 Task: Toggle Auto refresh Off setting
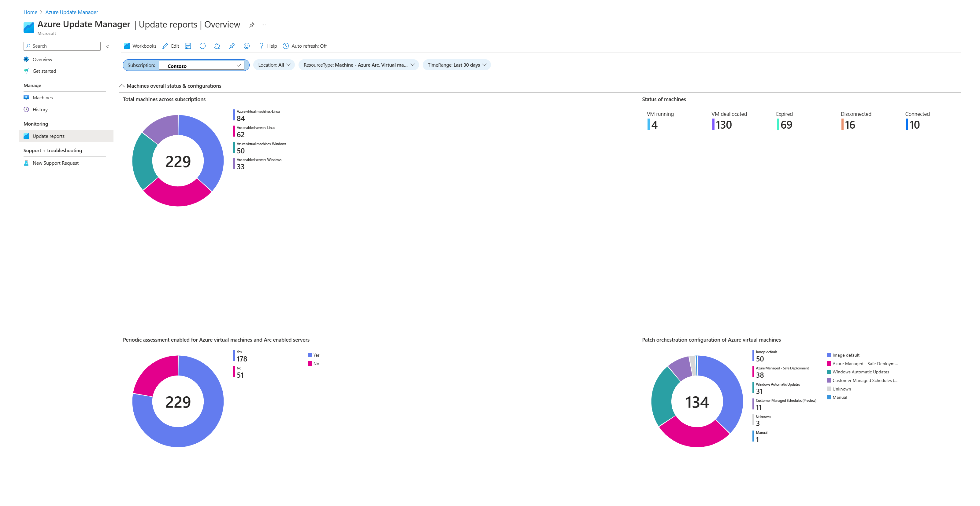pos(307,46)
